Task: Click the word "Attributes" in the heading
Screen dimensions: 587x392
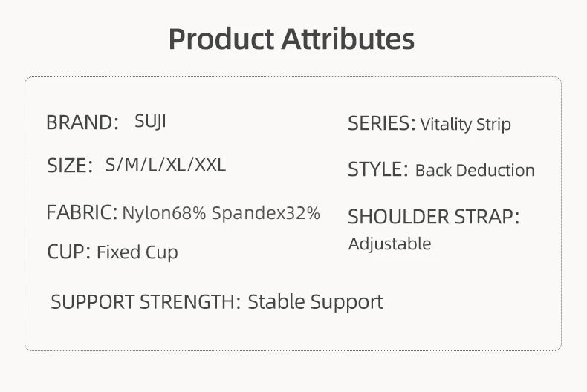Action: coord(347,39)
